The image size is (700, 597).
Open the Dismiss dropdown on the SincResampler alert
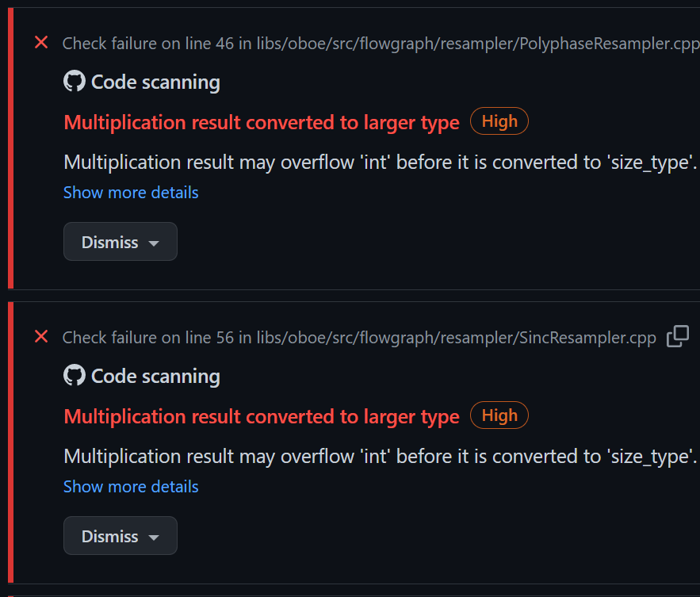[x=120, y=535]
